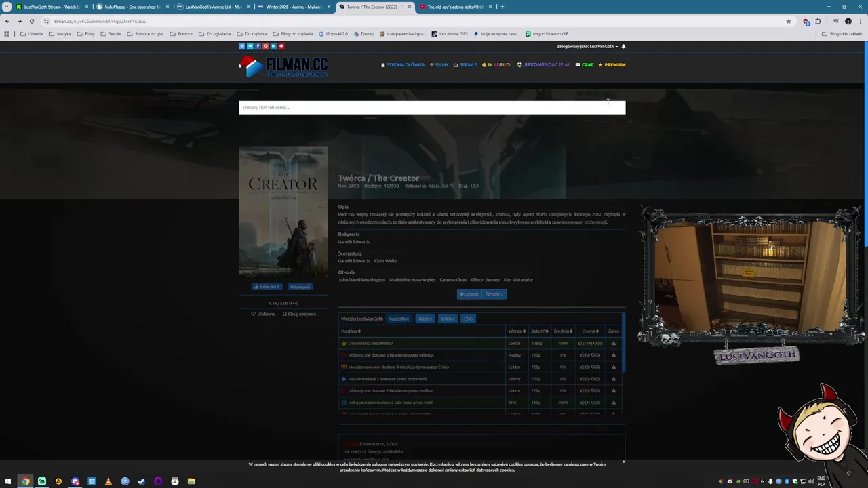Open Chrome extensions puzzle icon
The image size is (868, 488).
pyautogui.click(x=818, y=21)
